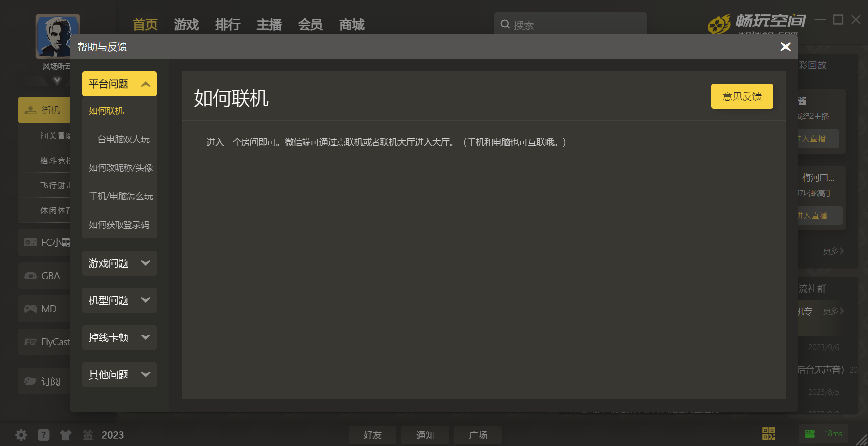Viewport: 868px width, 446px height.
Task: Open the 订阅 subscription icon
Action: coord(31,381)
